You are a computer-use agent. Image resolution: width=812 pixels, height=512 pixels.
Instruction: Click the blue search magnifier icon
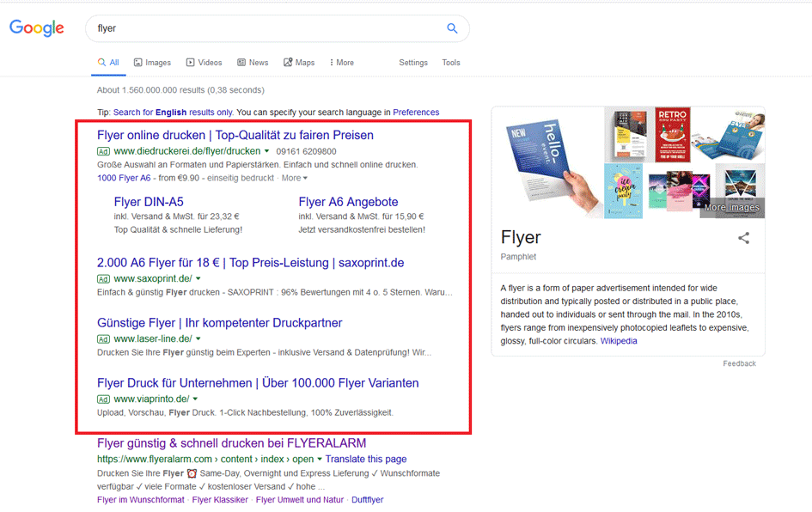pos(452,28)
